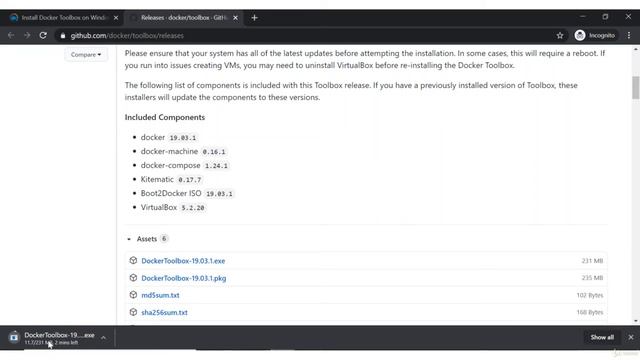Bookmark this page with the star icon
Screen dimensions: 640x360
560,36
